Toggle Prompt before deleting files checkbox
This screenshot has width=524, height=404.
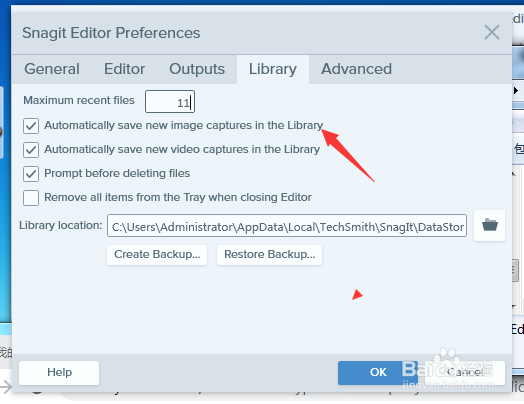click(x=31, y=174)
